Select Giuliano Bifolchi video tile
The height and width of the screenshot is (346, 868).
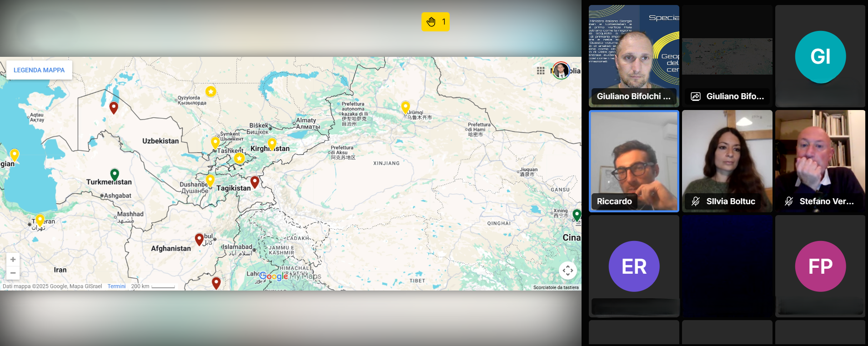click(x=634, y=56)
